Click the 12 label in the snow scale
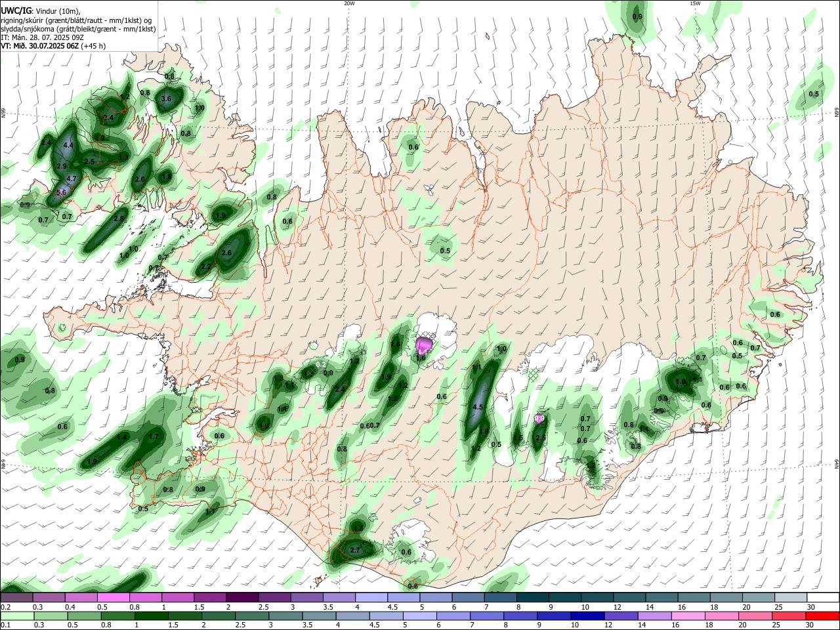 [618, 607]
